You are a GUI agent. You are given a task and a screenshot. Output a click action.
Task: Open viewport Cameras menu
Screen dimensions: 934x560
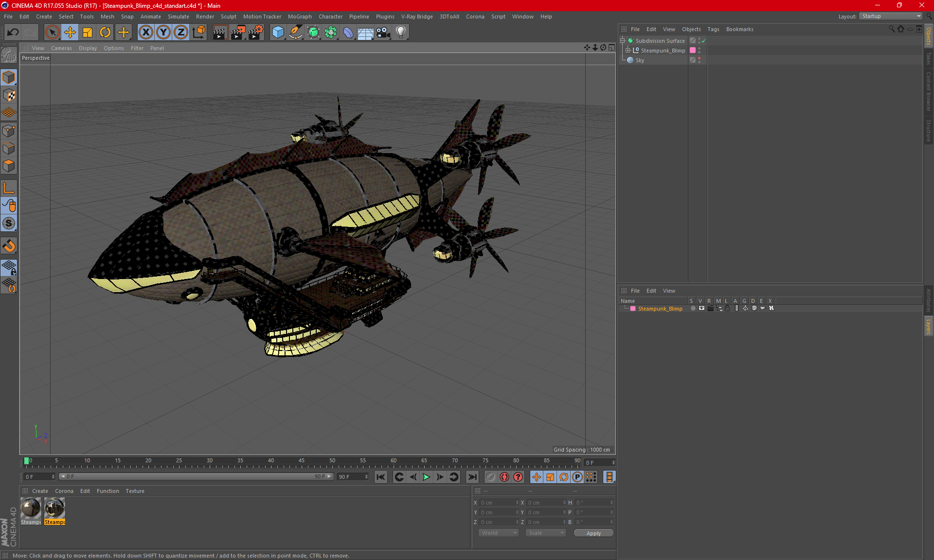pos(61,48)
